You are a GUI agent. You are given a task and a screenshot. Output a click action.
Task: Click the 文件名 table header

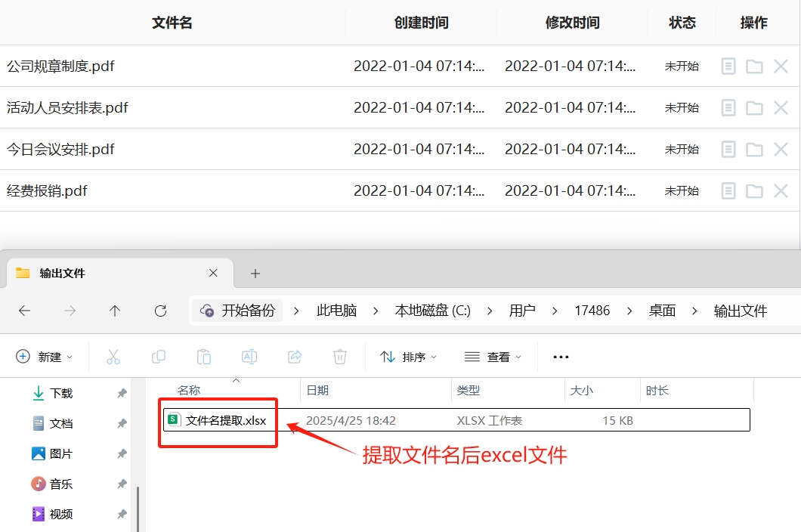(172, 23)
